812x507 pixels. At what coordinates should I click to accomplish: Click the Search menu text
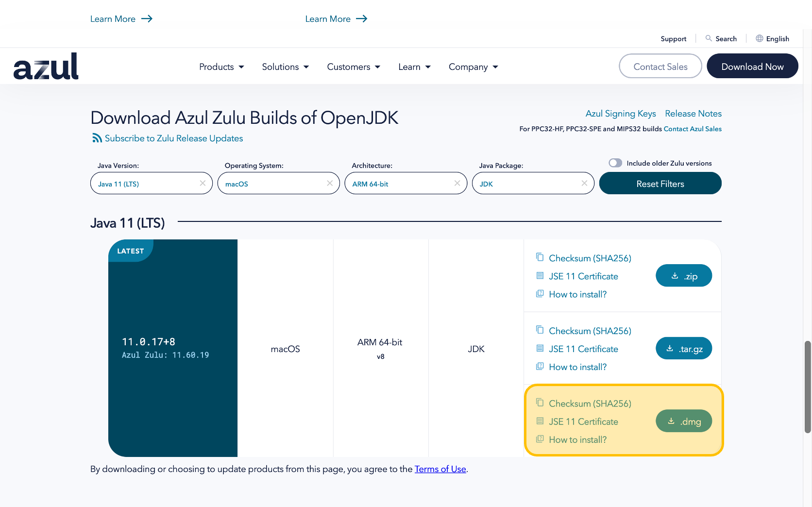coord(726,39)
